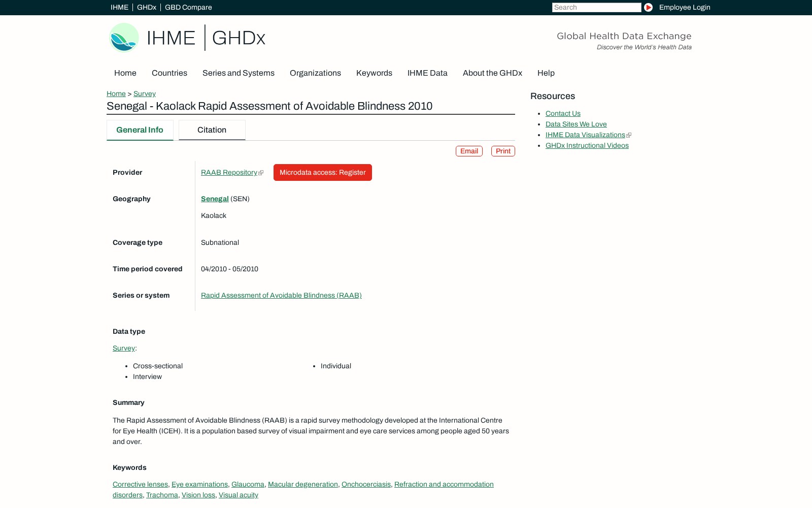
Task: Click the external link icon beside IHME Data Visualizations
Action: [629, 135]
